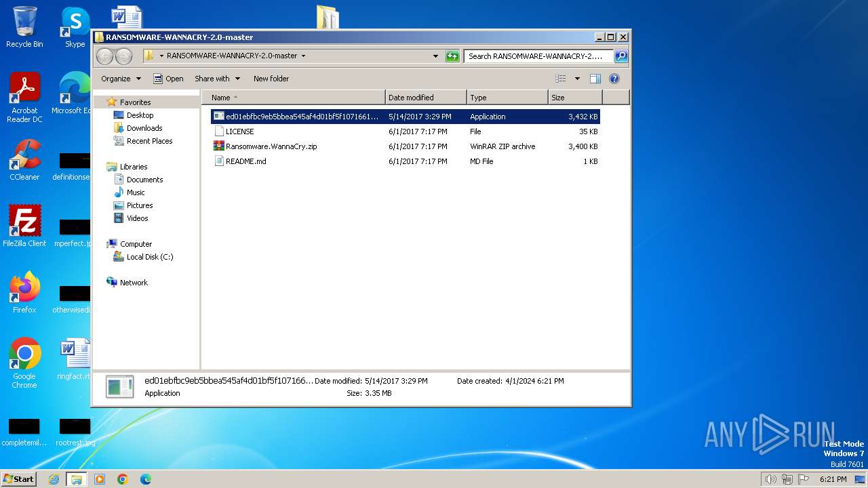The image size is (868, 488).
Task: Click the WinRAR icon of Ransomware.WannaCry.zip
Action: point(218,146)
